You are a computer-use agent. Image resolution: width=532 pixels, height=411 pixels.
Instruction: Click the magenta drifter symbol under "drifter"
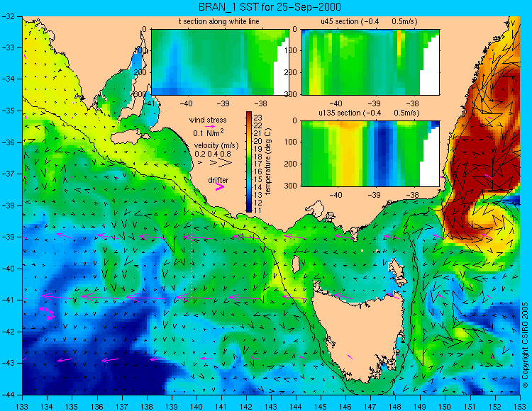219,186
